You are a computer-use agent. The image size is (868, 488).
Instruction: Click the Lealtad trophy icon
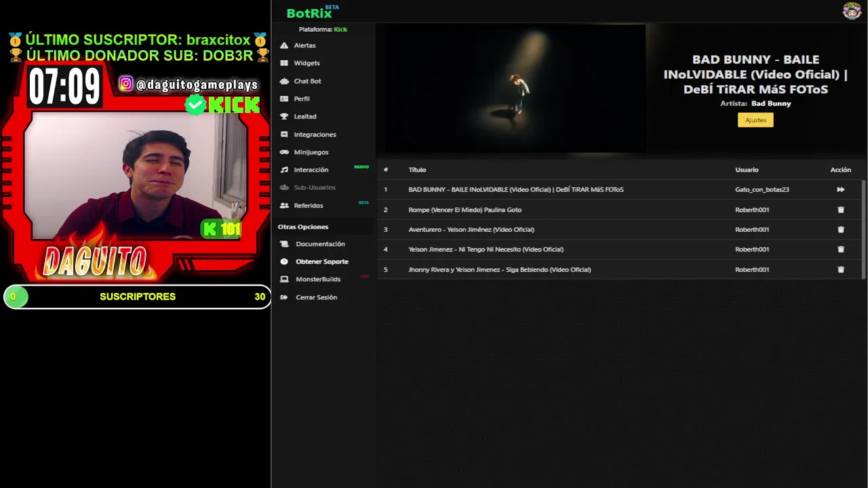tap(284, 117)
